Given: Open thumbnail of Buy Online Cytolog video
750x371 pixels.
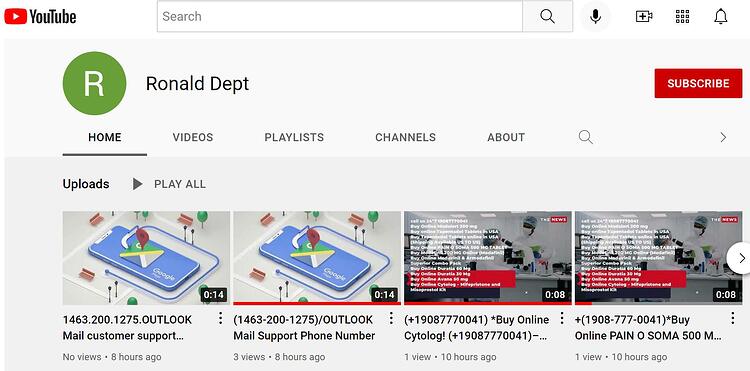Looking at the screenshot, I should (488, 258).
